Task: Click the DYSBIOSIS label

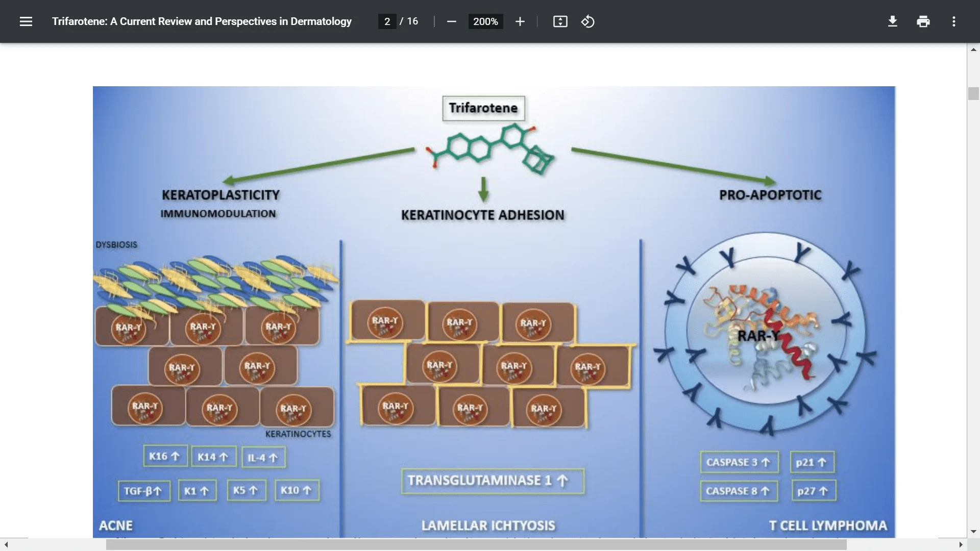Action: 116,245
